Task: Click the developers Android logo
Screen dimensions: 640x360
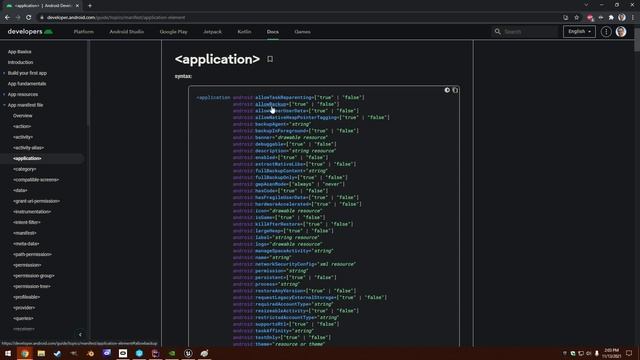Action: 31,31
